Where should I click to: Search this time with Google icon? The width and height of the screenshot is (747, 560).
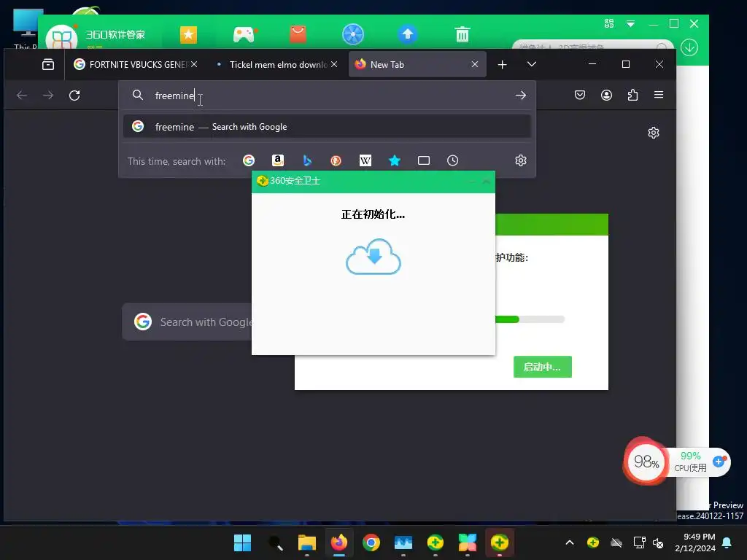(x=249, y=160)
